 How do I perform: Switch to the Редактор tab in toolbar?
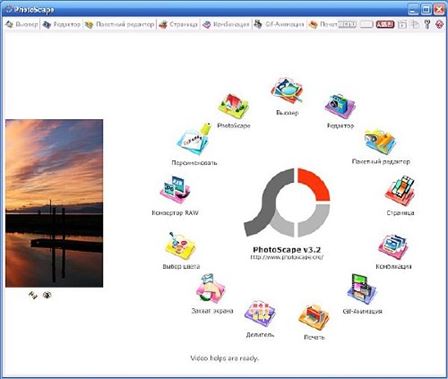(x=62, y=25)
